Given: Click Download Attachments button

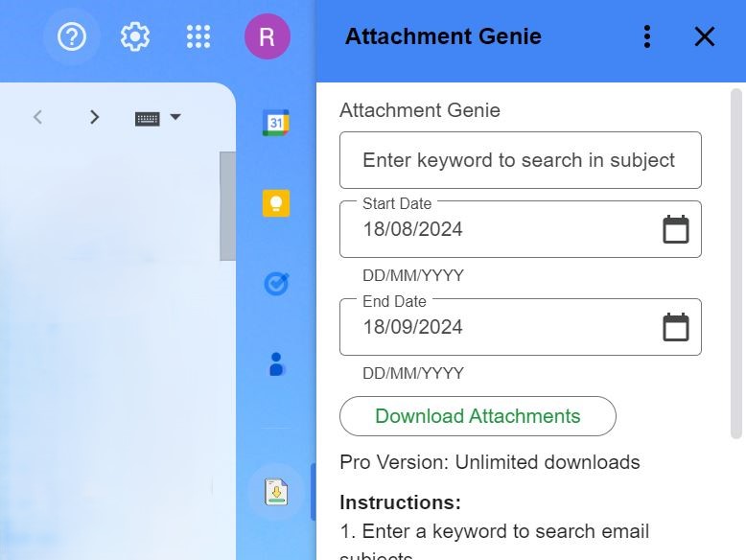Looking at the screenshot, I should coord(478,416).
